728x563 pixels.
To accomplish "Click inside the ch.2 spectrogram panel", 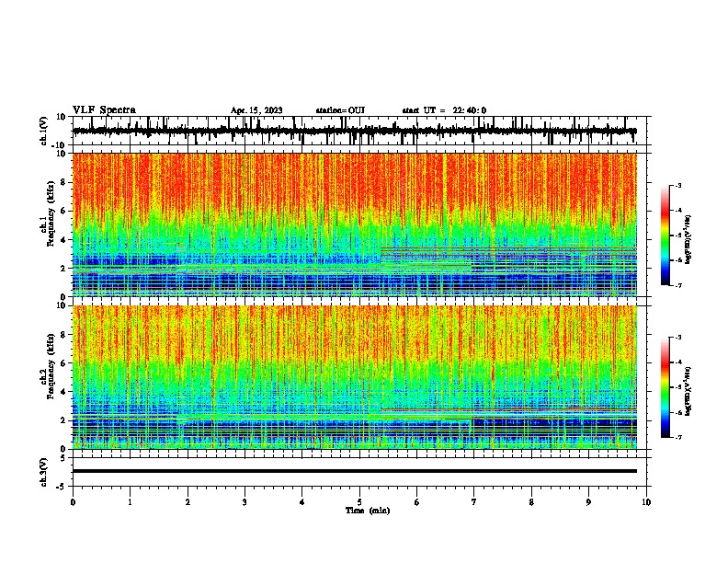I will coord(354,377).
